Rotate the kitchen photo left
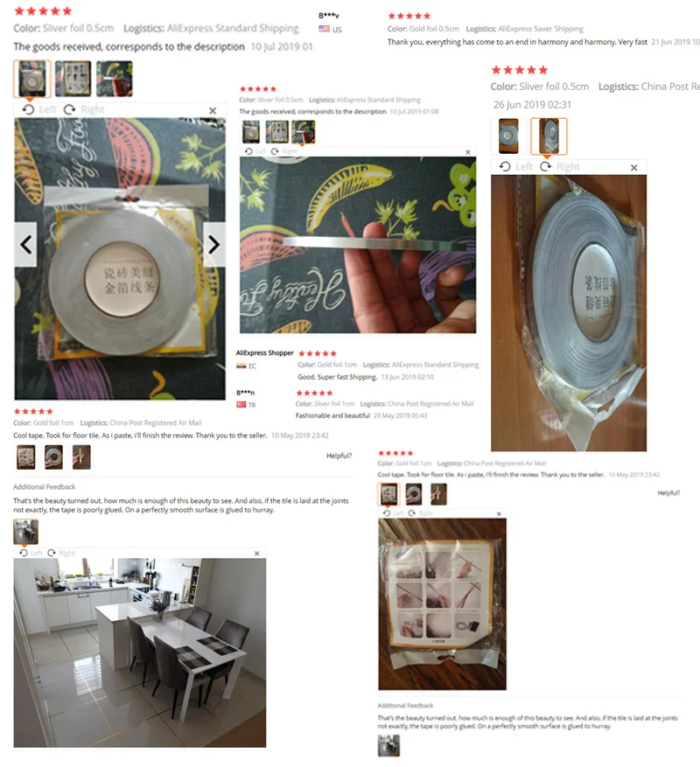The width and height of the screenshot is (700, 767). click(x=31, y=554)
